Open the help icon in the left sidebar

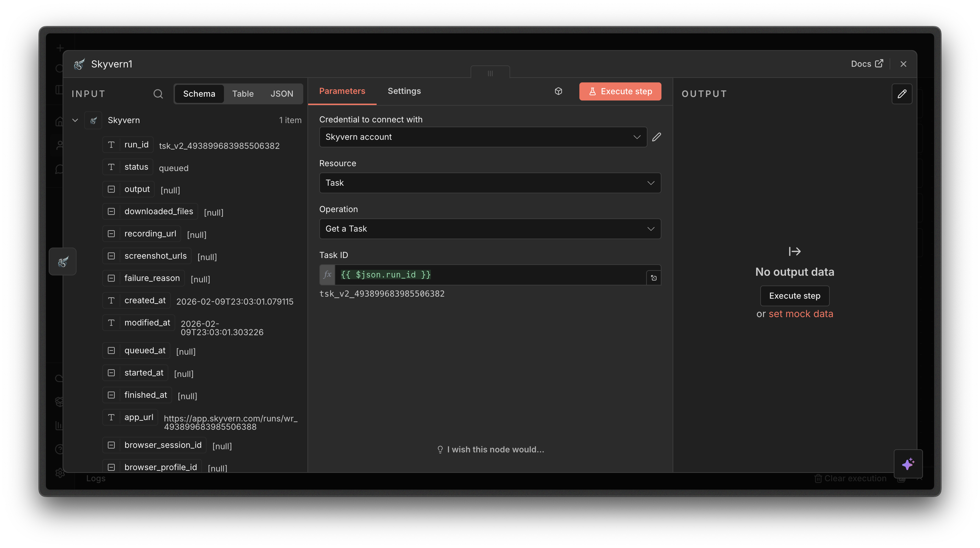60,449
